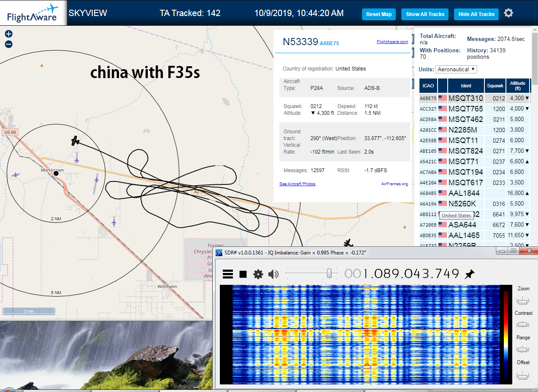Adjust SDR# volume slider

(329, 274)
